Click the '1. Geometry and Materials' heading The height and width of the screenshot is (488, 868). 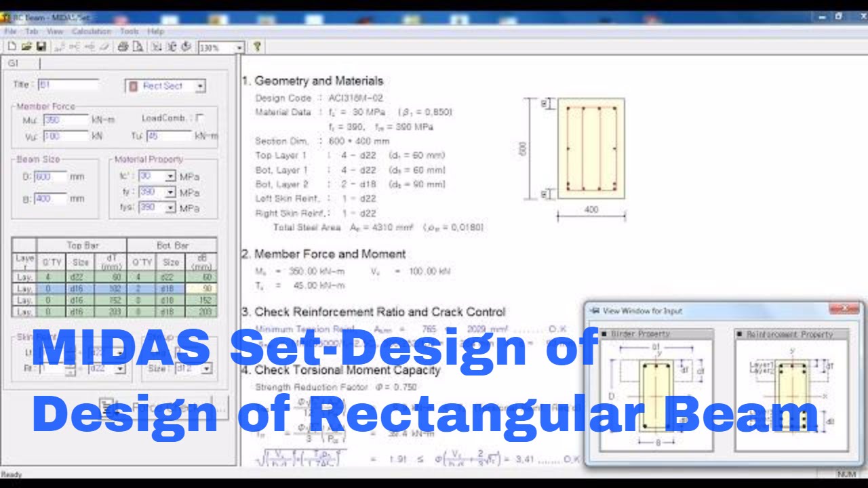coord(313,81)
